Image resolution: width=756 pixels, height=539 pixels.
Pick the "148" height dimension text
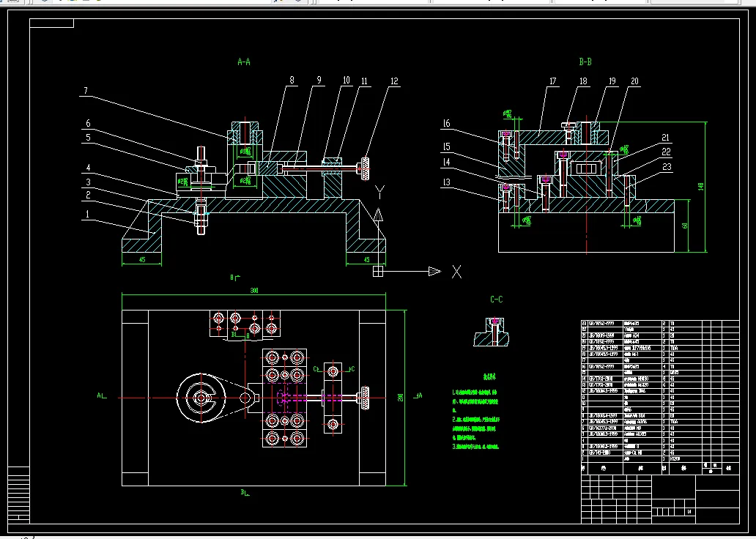[701, 186]
